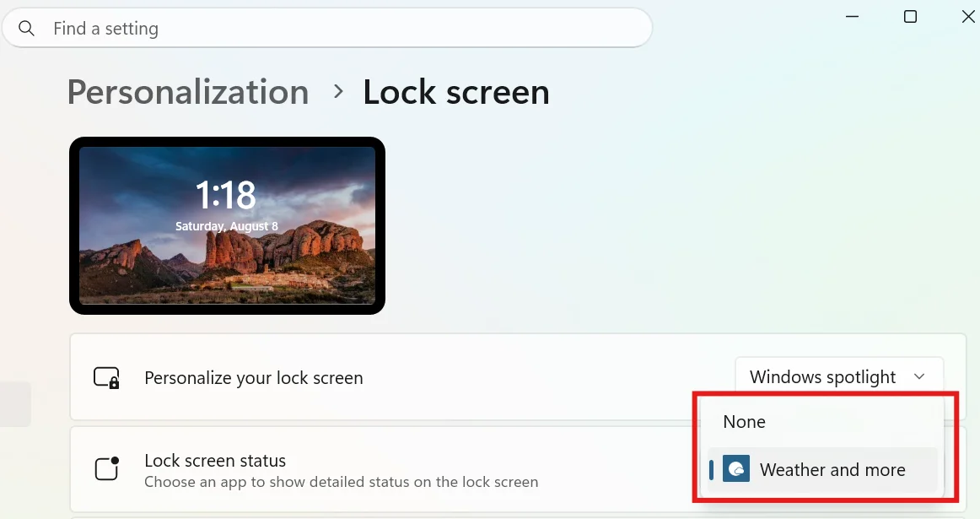Click the Lock screen status row

(x=518, y=469)
